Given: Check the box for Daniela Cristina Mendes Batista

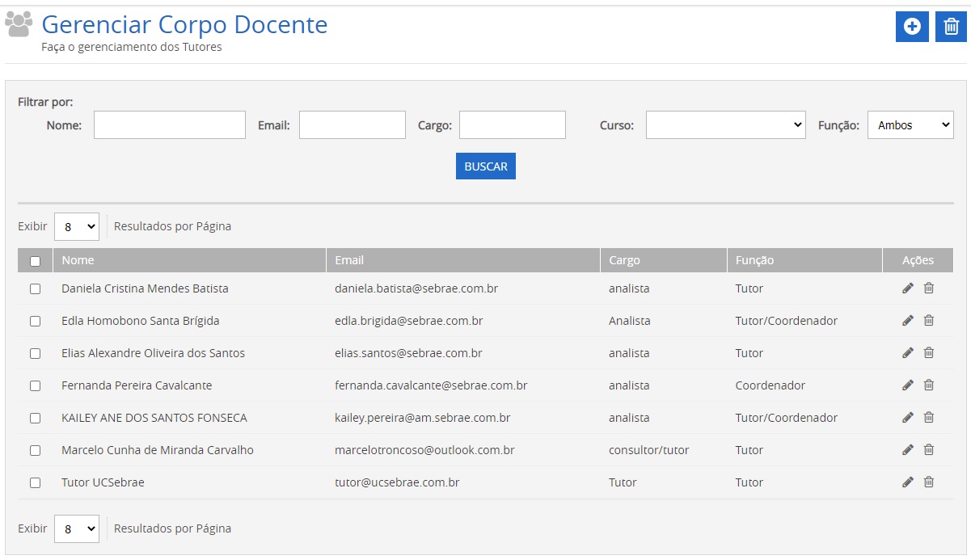Looking at the screenshot, I should pyautogui.click(x=35, y=288).
